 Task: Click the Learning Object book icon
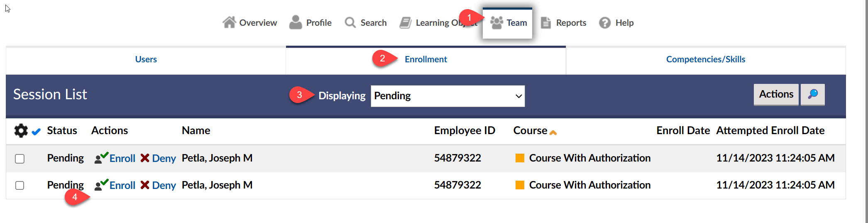pos(406,22)
